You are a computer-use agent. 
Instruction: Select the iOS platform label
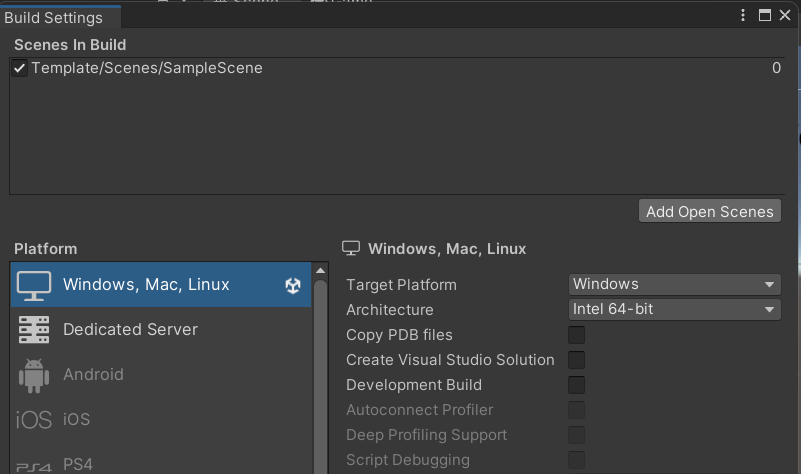[77, 419]
